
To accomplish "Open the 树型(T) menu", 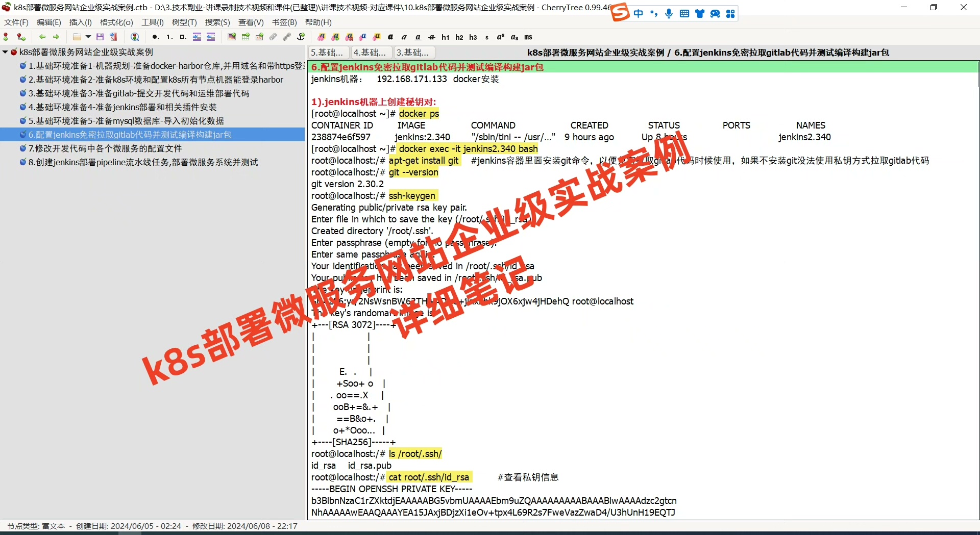I will click(x=184, y=22).
